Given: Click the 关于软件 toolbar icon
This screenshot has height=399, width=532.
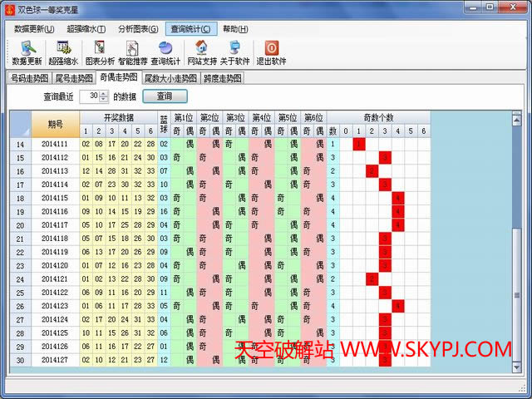Looking at the screenshot, I should tap(234, 52).
